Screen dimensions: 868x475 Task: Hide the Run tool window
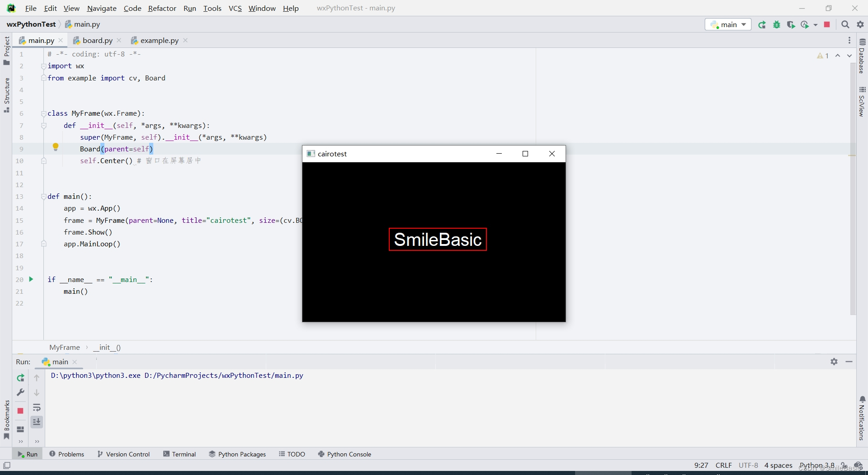[x=849, y=362]
